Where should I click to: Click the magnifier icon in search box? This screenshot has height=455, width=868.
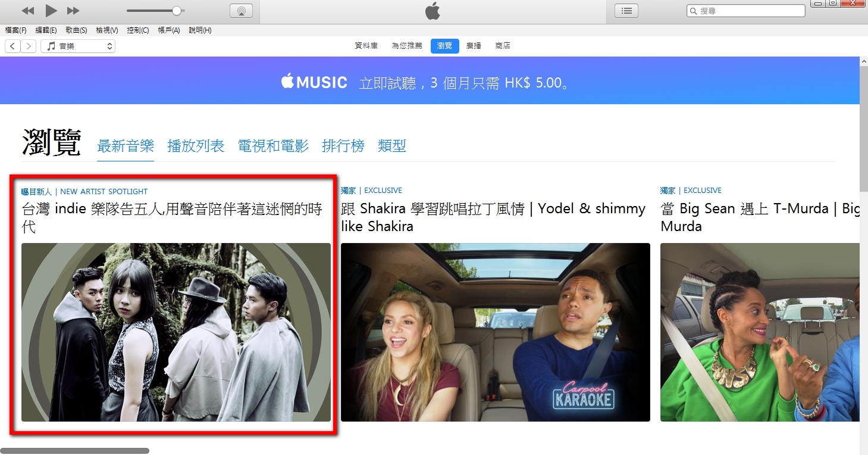pyautogui.click(x=693, y=11)
